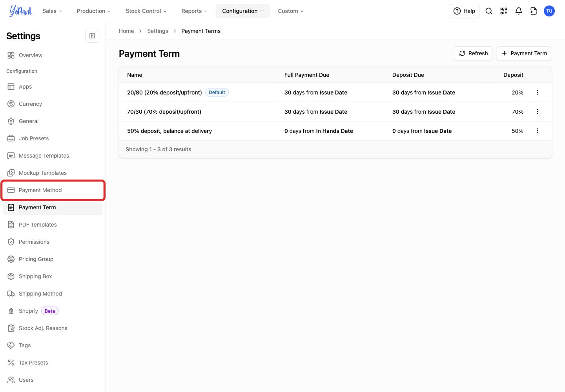This screenshot has width=565, height=392.
Task: Click the General gear icon
Action: (x=11, y=121)
